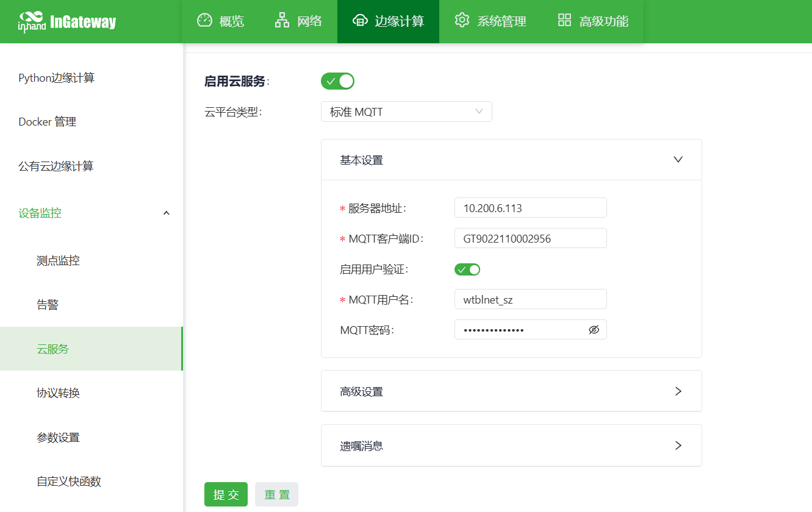812x512 pixels.
Task: Open the 概览 tab
Action: tap(221, 21)
